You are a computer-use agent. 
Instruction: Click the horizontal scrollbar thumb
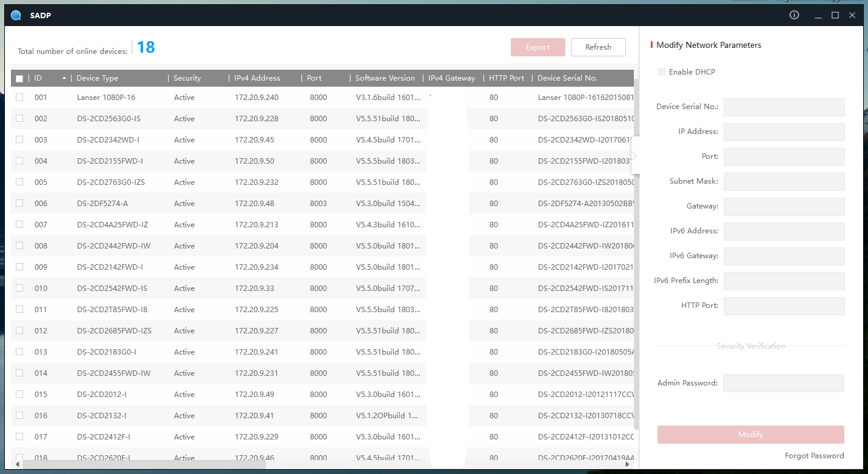click(x=144, y=464)
